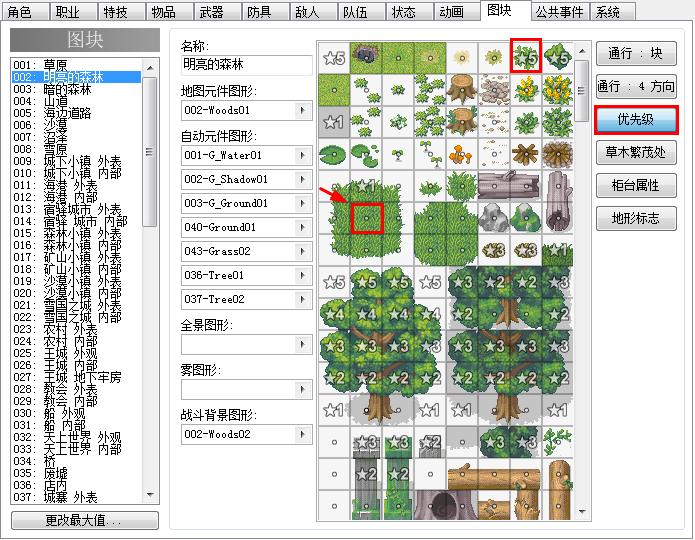Click the climbing vine tile
Screen dimensions: 695x540
tap(558, 442)
